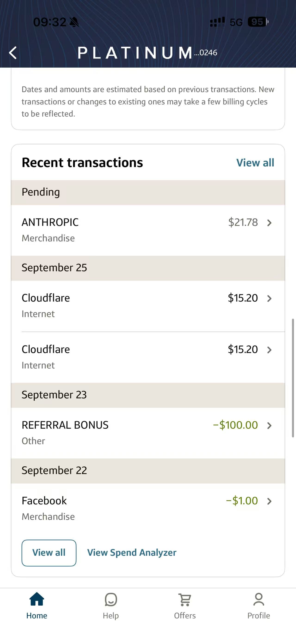Expand the Facebook transaction chevron
Screen dimensions: 296x644
click(269, 501)
